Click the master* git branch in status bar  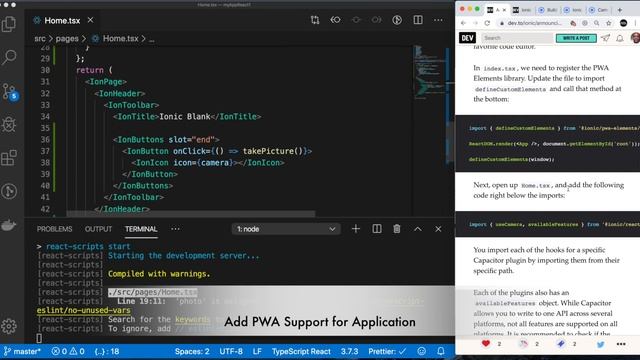point(22,351)
